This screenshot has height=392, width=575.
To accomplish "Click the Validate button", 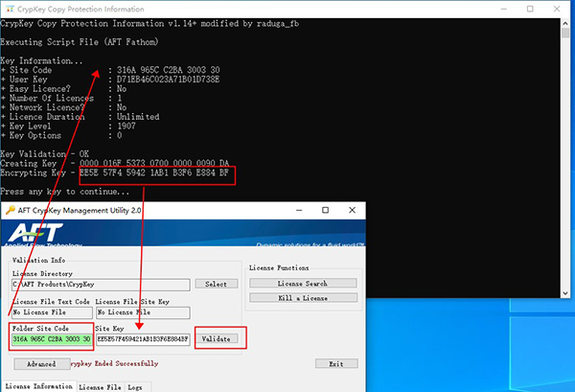I will (x=216, y=339).
